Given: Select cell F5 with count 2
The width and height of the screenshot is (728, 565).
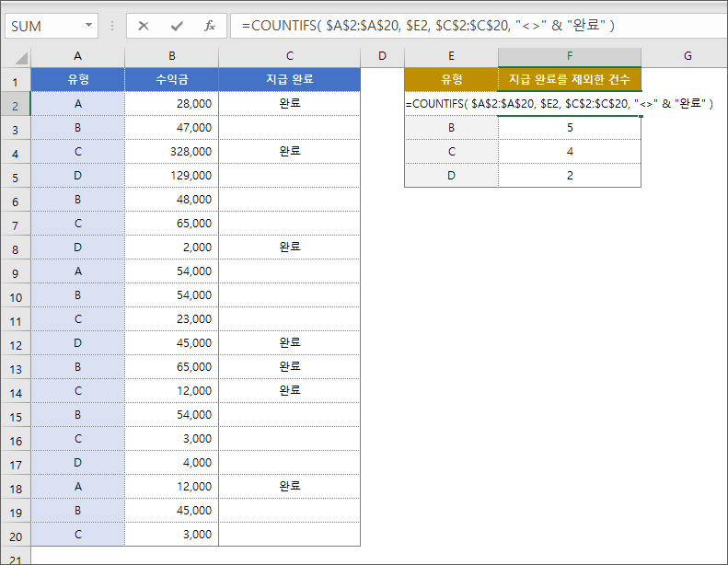Looking at the screenshot, I should point(570,176).
